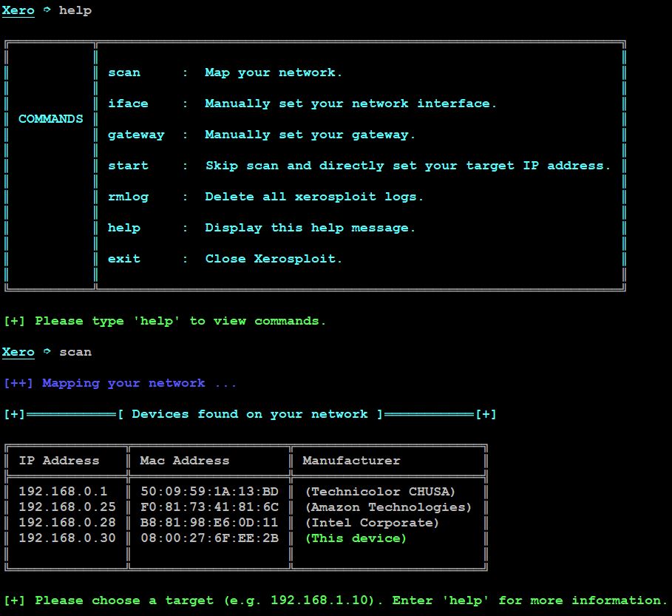Click the typed 'scan' command text
Viewport: 672px width, 616px height.
(x=75, y=352)
